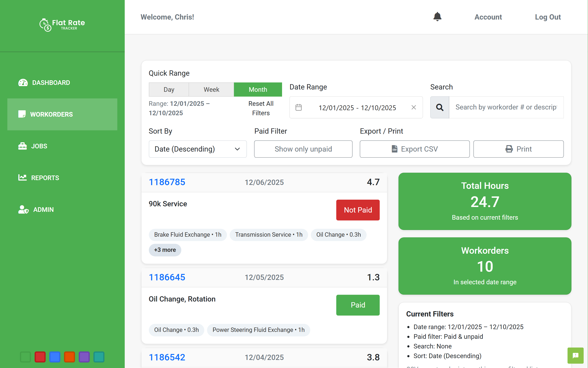Select the Week quick range
588x368 pixels.
[x=211, y=89]
